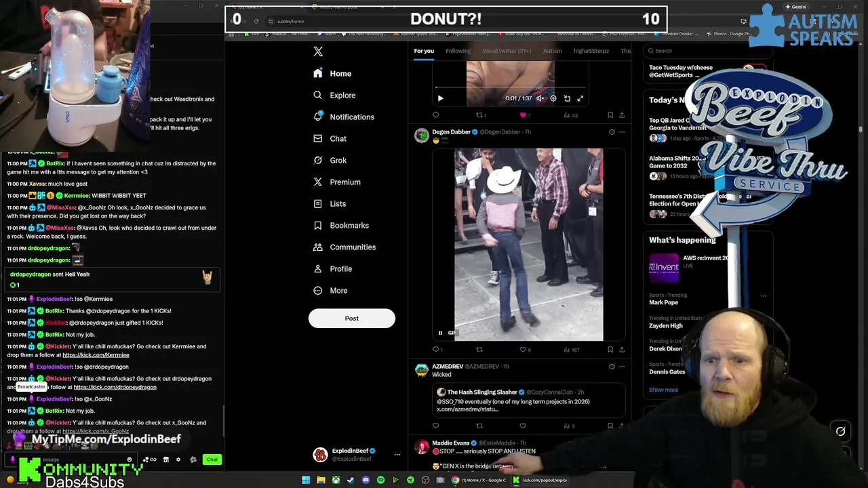This screenshot has width=868, height=488.
Task: Repost Degen Dabber's post
Action: 479,350
